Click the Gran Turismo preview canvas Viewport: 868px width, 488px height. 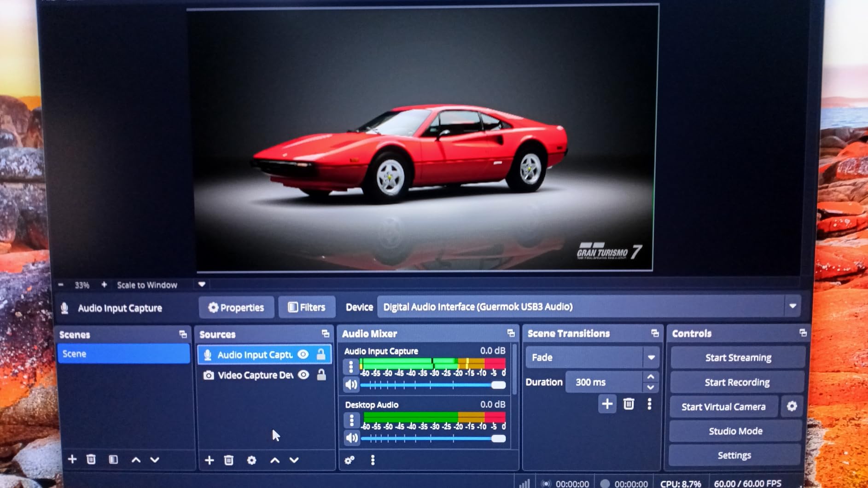tap(423, 138)
